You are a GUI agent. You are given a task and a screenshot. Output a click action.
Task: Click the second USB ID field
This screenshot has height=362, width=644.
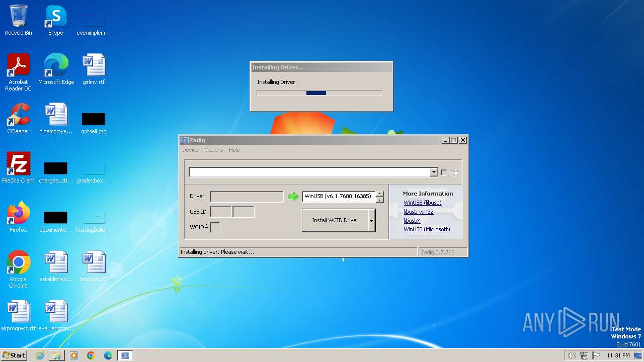coord(244,212)
